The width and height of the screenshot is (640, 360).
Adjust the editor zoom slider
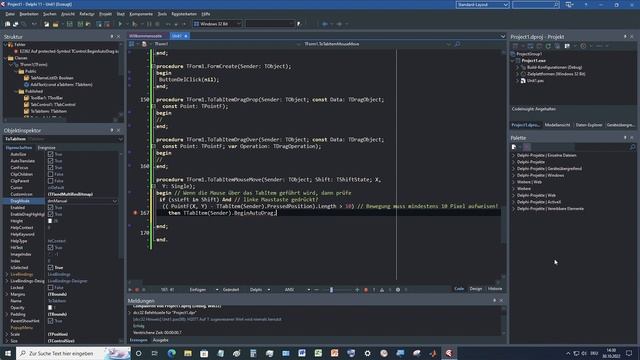click(331, 290)
